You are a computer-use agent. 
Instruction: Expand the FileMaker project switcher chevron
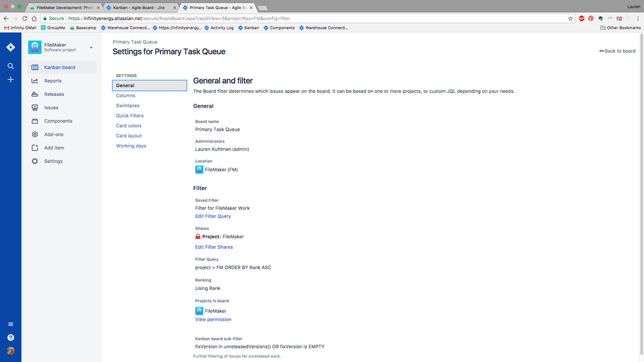(x=91, y=48)
